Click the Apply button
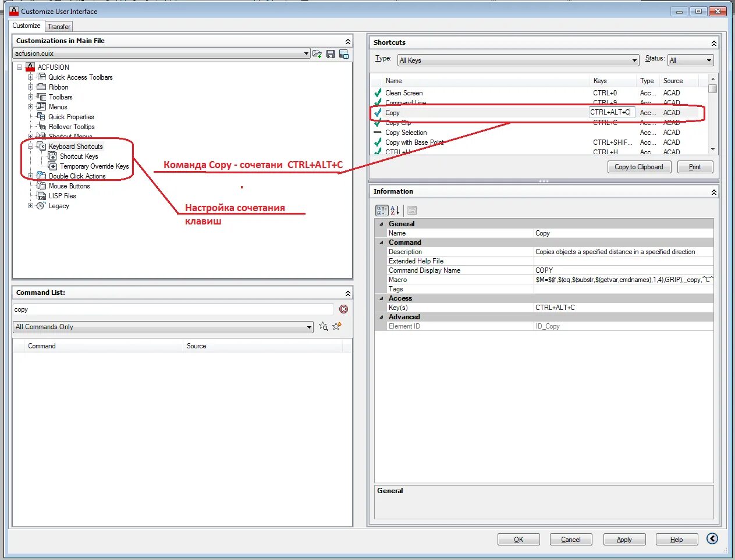 point(624,540)
